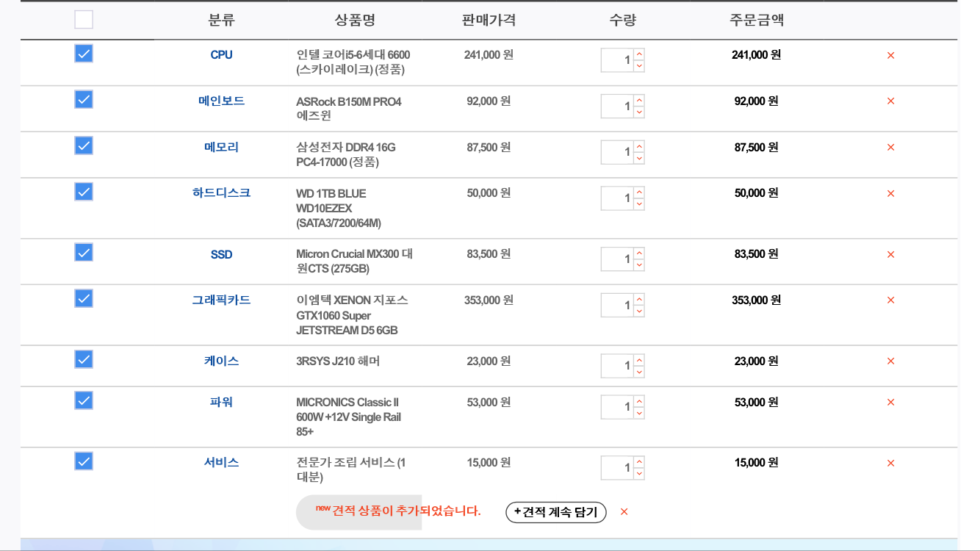This screenshot has width=980, height=551.
Task: Delete the 그래픽카드 row using red X
Action: (x=890, y=300)
